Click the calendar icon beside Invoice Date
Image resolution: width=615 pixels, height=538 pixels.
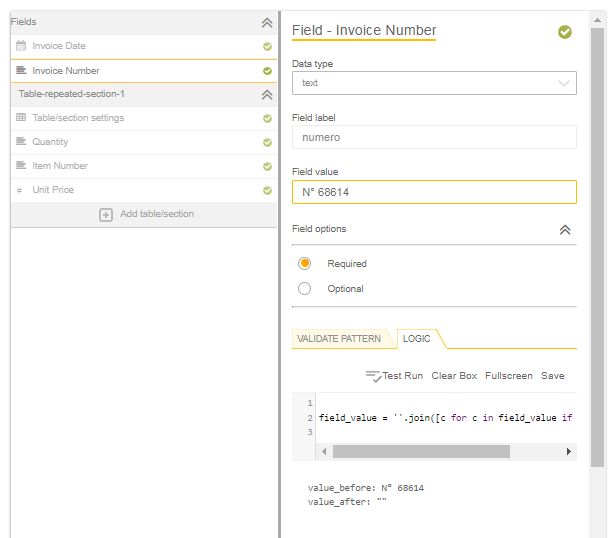pyautogui.click(x=21, y=46)
